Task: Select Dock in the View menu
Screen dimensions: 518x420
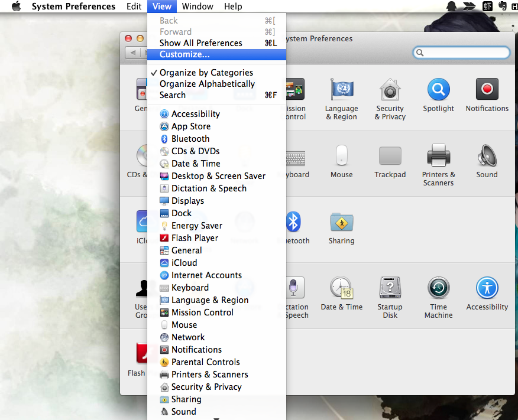Action: [216, 213]
